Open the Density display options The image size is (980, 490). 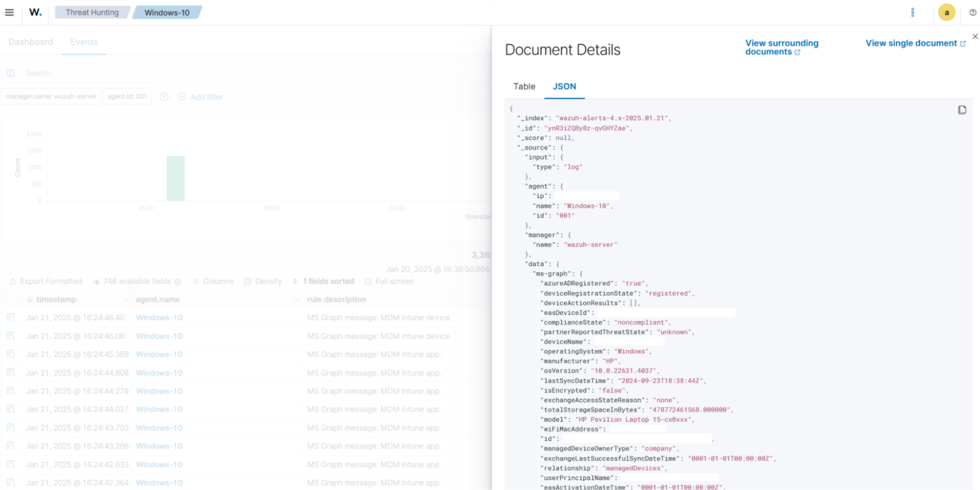(263, 282)
